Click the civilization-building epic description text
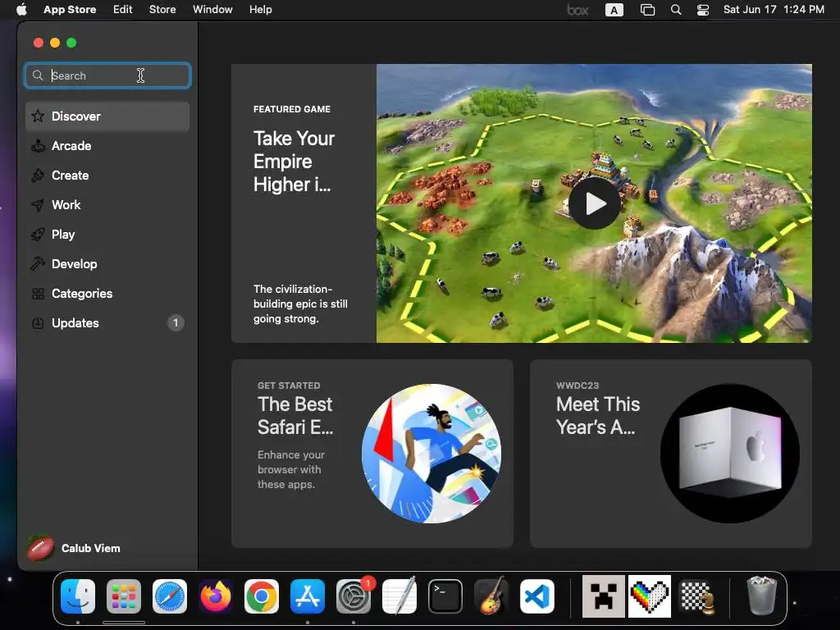This screenshot has height=630, width=840. coord(300,304)
